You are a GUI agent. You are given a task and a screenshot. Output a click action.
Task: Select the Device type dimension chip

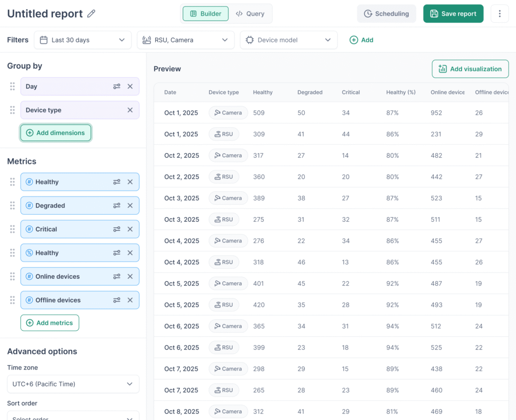point(80,110)
